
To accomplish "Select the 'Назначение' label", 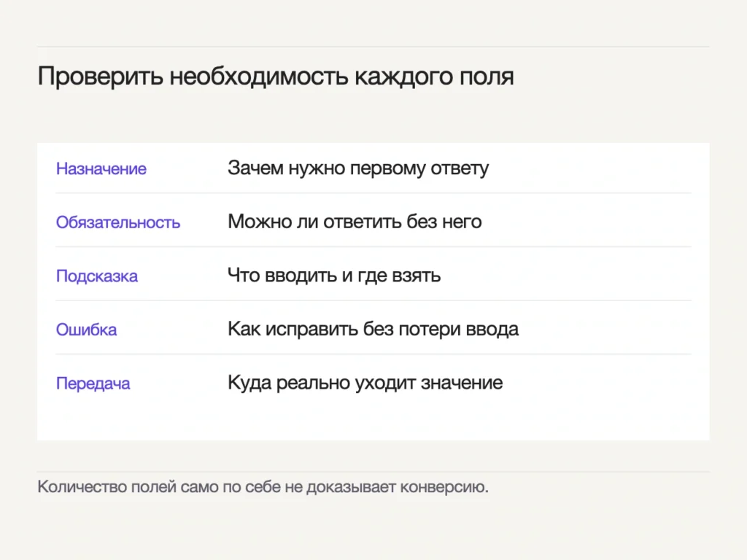I will (101, 168).
